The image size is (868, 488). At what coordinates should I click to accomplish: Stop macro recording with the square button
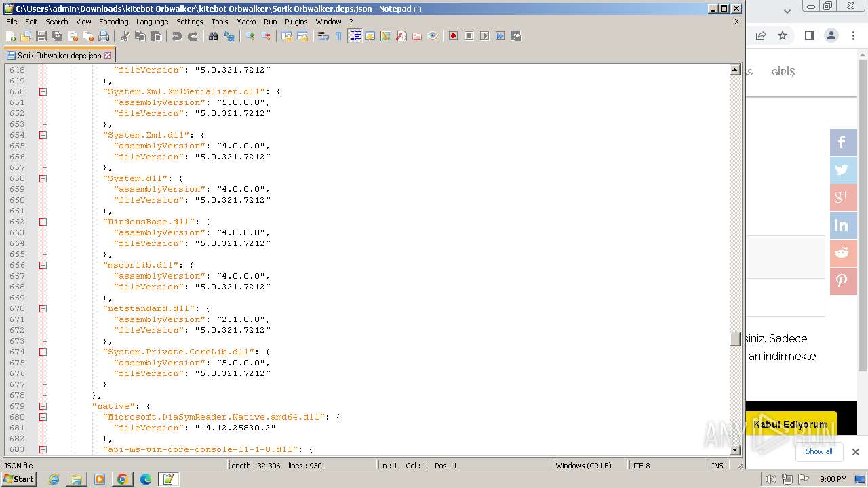click(x=469, y=36)
